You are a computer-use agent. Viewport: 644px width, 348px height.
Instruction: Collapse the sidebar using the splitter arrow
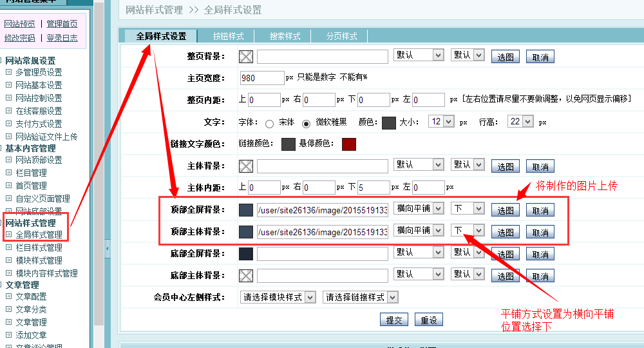point(107,248)
